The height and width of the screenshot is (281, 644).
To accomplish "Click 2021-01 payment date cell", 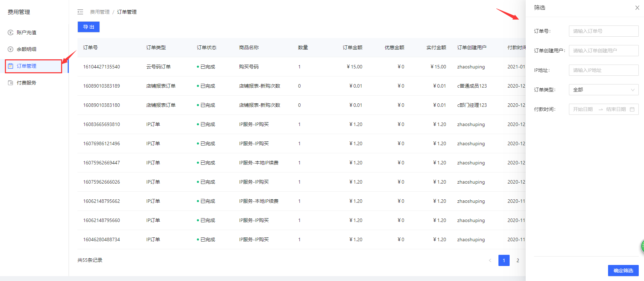I will tap(516, 67).
